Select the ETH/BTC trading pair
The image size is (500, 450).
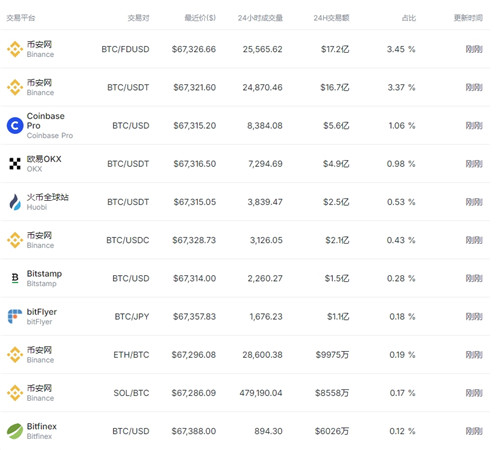pyautogui.click(x=131, y=355)
